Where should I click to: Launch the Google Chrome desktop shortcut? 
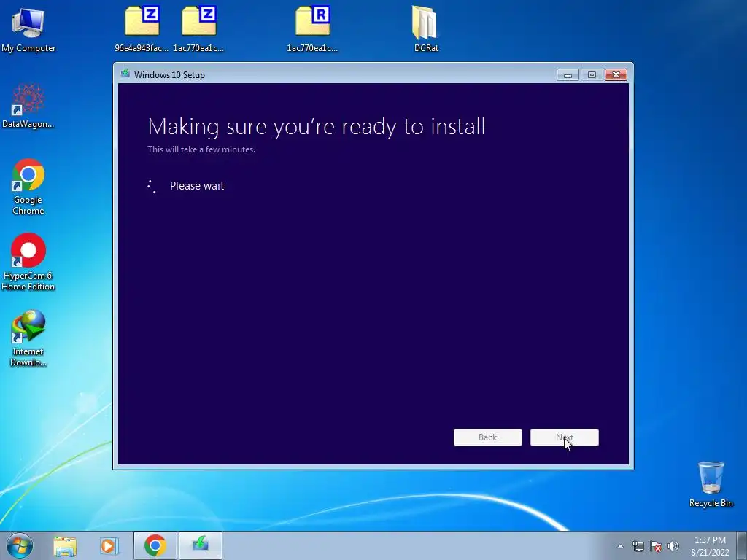(28, 187)
